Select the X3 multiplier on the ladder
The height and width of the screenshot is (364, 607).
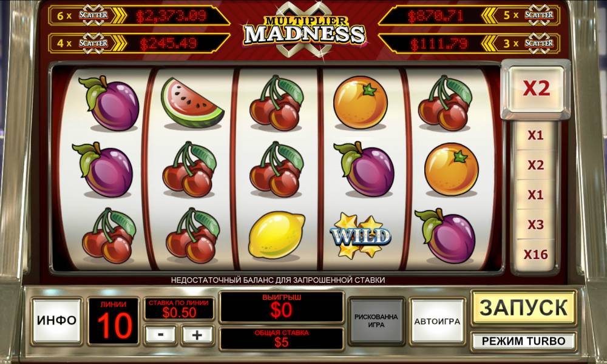coord(535,224)
